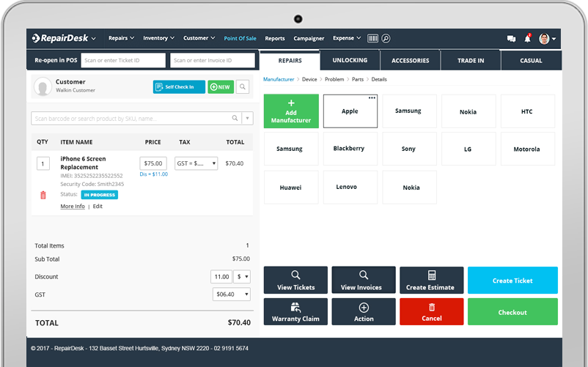Click the Create Ticket button

(x=512, y=280)
